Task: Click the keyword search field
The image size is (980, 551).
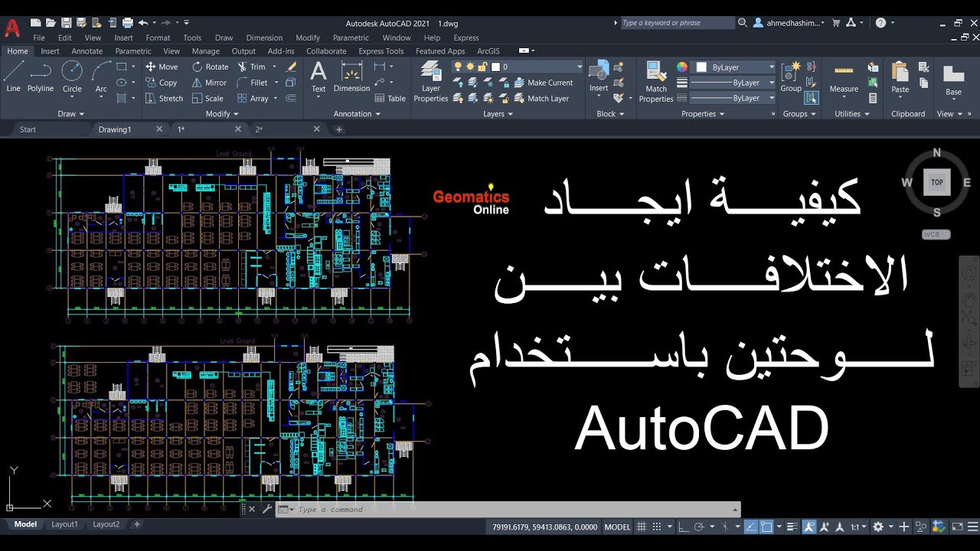Action: [677, 23]
